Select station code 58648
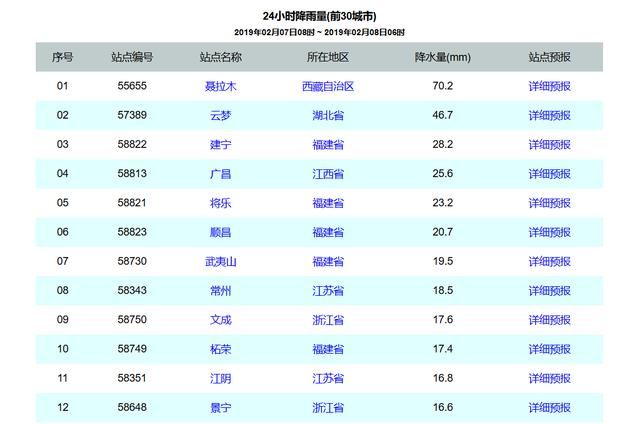Screen dimensions: 640x424 pos(132,407)
